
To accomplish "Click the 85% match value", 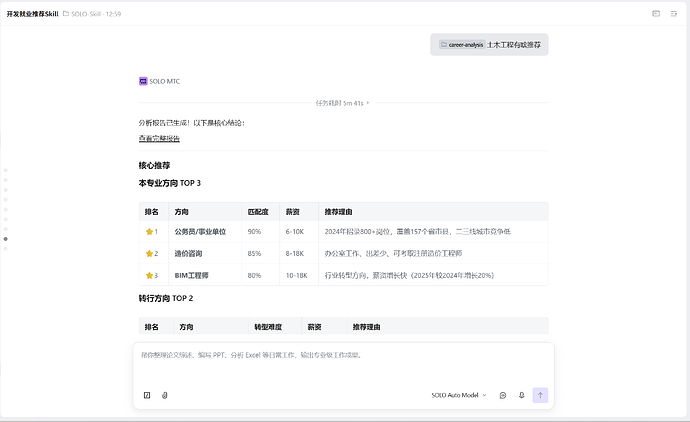I will tap(254, 253).
